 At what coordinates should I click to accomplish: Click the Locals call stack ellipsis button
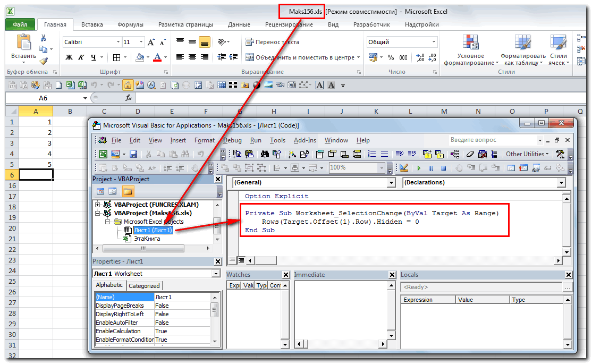pos(567,287)
